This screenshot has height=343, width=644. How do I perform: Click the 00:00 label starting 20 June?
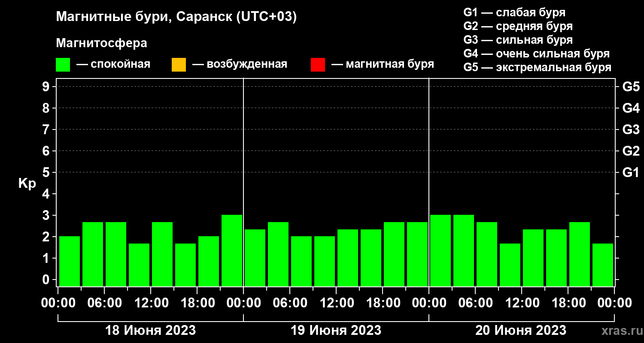429,303
